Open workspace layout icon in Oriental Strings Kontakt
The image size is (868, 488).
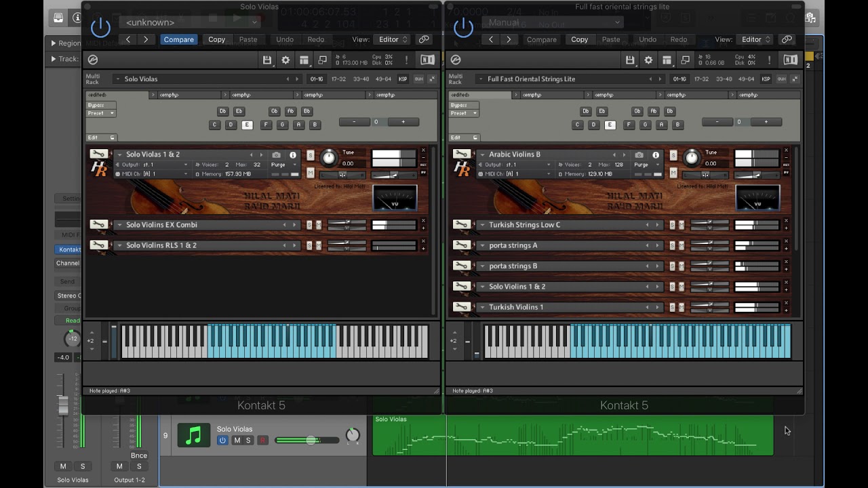(667, 60)
